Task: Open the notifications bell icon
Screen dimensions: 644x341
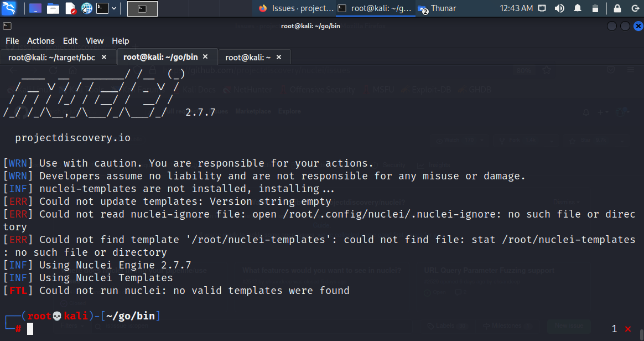Action: (578, 8)
